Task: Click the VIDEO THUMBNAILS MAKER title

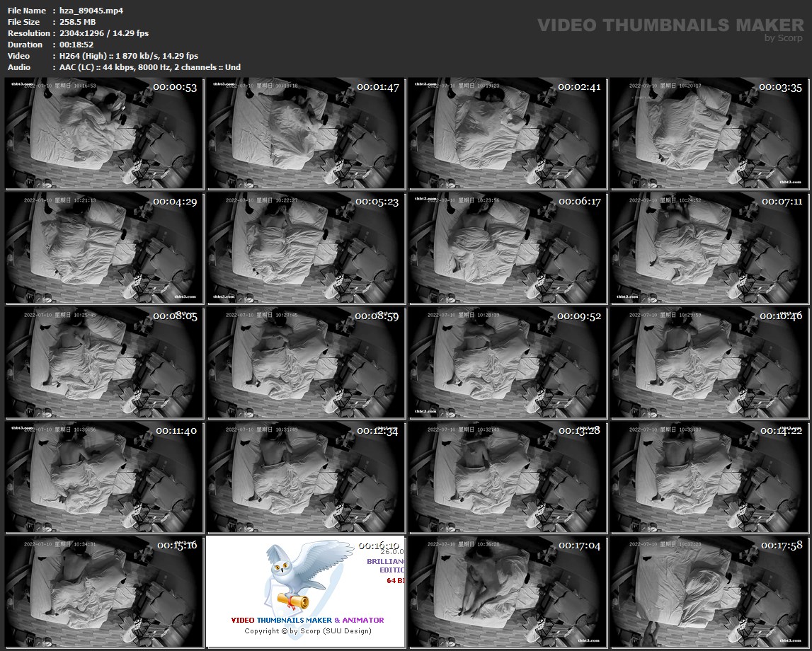Action: [x=670, y=25]
